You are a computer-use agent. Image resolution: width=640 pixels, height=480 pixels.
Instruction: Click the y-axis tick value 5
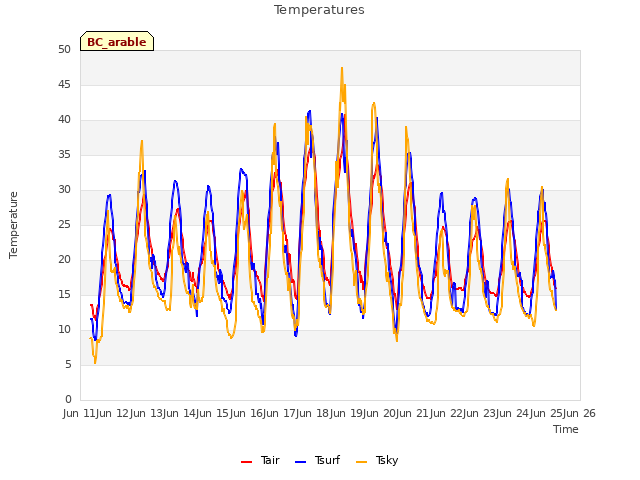point(68,364)
